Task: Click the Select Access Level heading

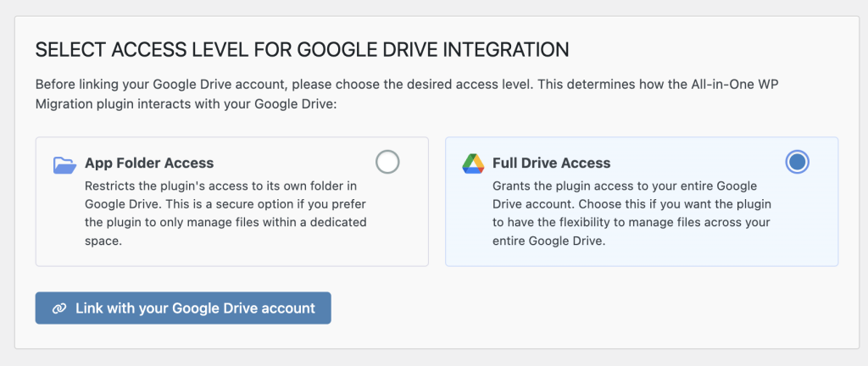Action: coord(302,50)
